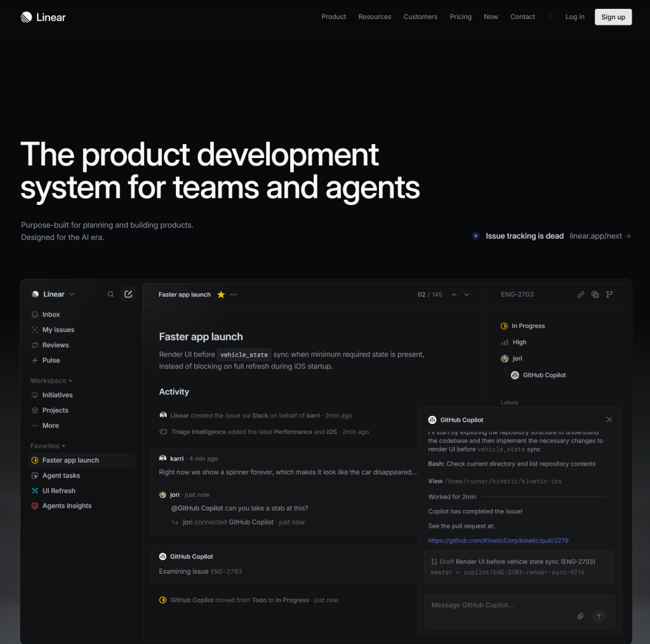Collapse the Favorites section
Screen dimensions: 650x644
[x=48, y=446]
